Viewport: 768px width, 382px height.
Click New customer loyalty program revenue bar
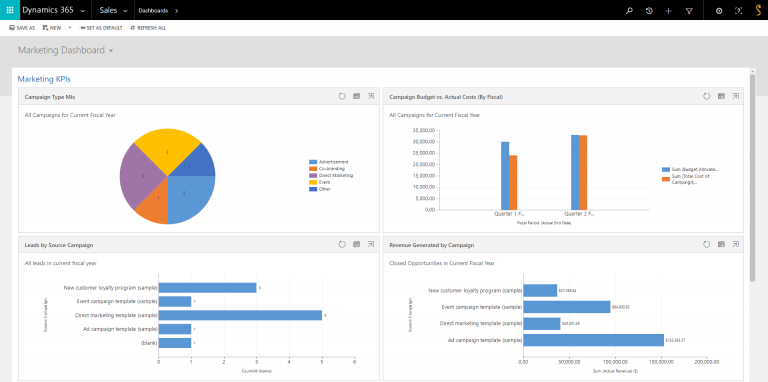pyautogui.click(x=540, y=290)
